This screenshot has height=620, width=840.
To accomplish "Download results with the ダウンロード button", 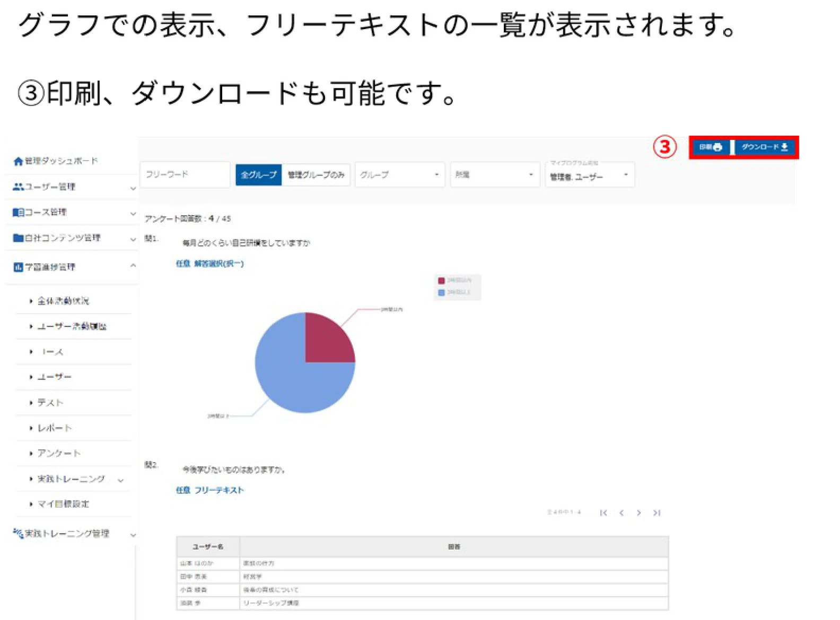I will pyautogui.click(x=765, y=147).
